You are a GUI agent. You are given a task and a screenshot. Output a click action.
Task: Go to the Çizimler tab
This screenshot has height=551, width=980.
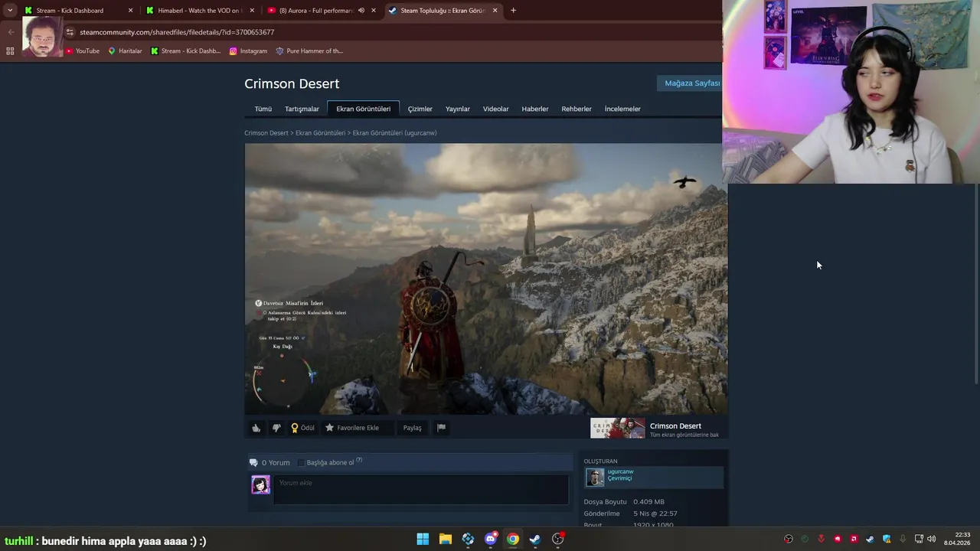click(420, 109)
